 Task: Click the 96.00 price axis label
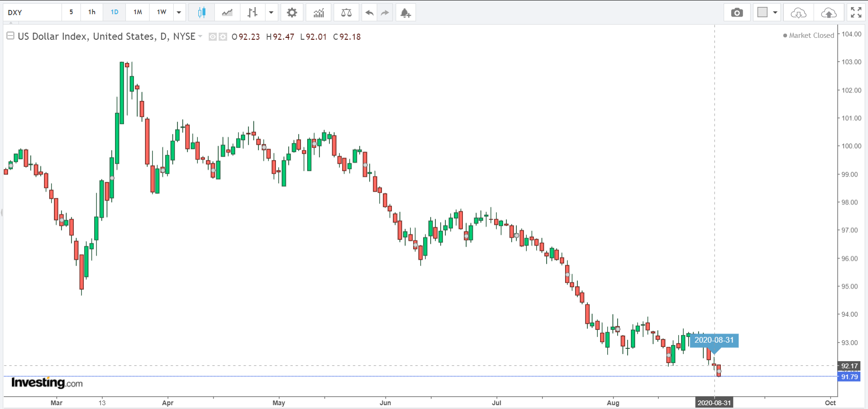[850, 258]
